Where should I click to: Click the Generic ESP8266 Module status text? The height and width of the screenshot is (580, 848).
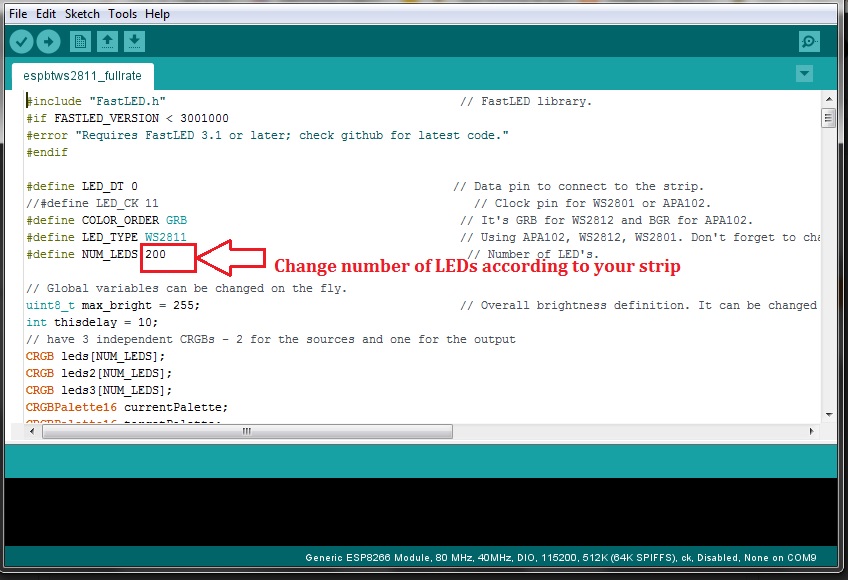(x=561, y=558)
